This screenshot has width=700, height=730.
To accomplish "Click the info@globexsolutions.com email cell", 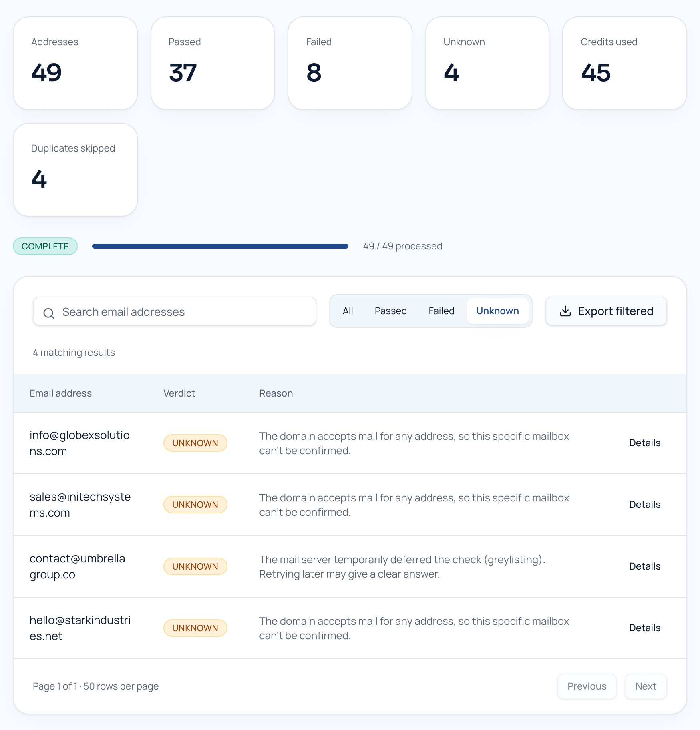I will click(x=80, y=443).
